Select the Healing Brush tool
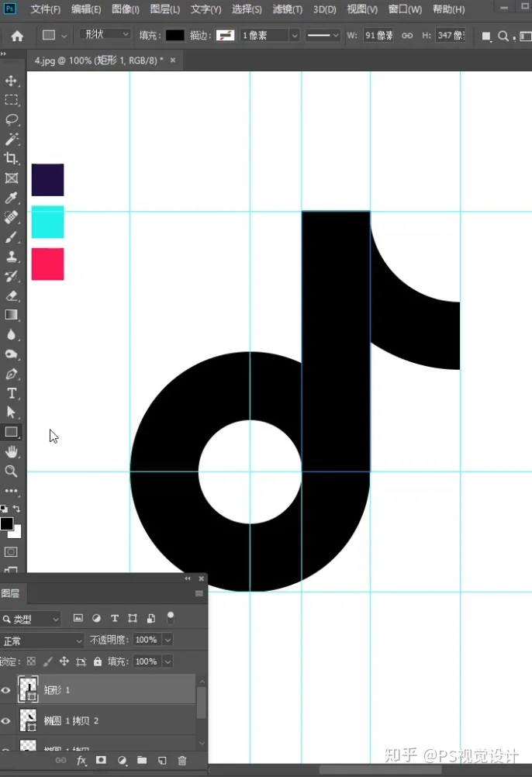Screen dimensions: 532x777 tap(11, 217)
